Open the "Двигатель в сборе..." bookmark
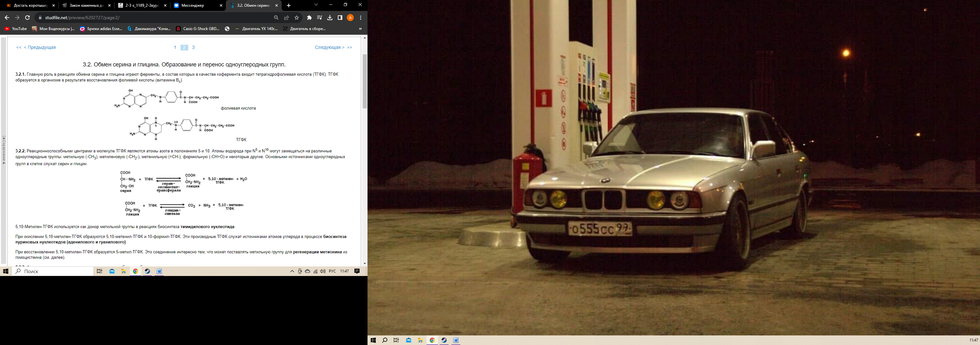Viewport: 980px width, 345px height. pyautogui.click(x=304, y=28)
